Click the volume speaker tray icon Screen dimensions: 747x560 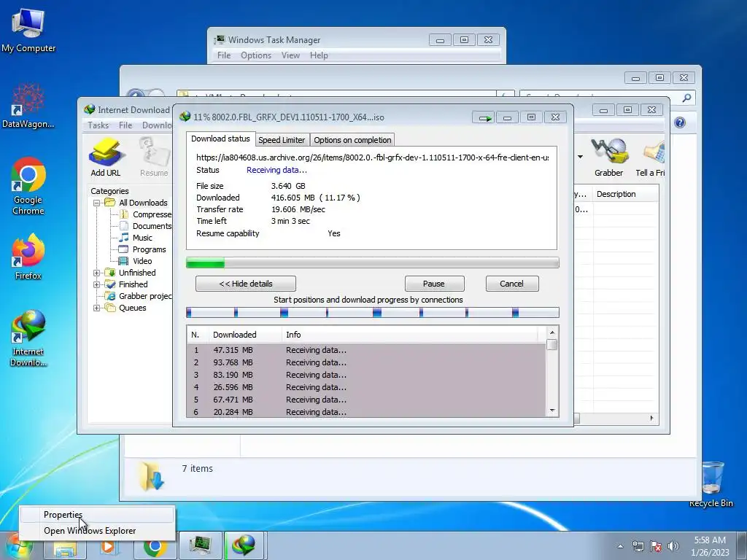673,546
